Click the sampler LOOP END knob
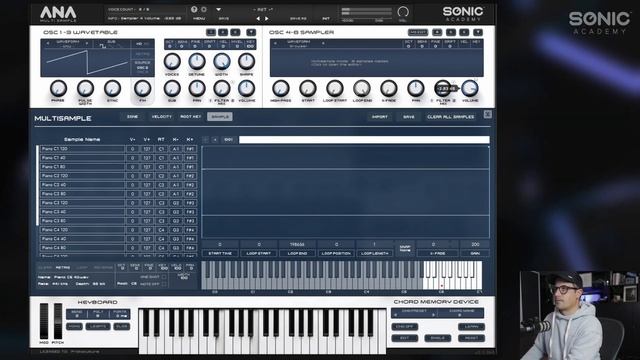This screenshot has height=360, width=640. click(x=362, y=89)
